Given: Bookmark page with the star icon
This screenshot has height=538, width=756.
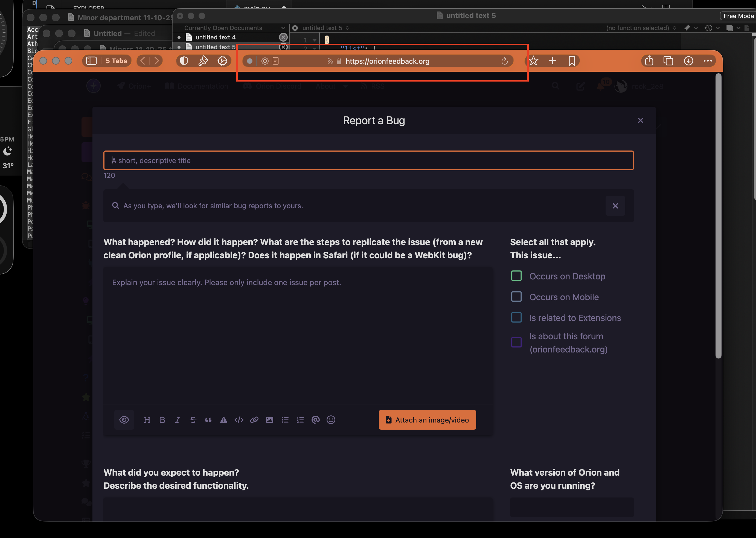Looking at the screenshot, I should (533, 61).
